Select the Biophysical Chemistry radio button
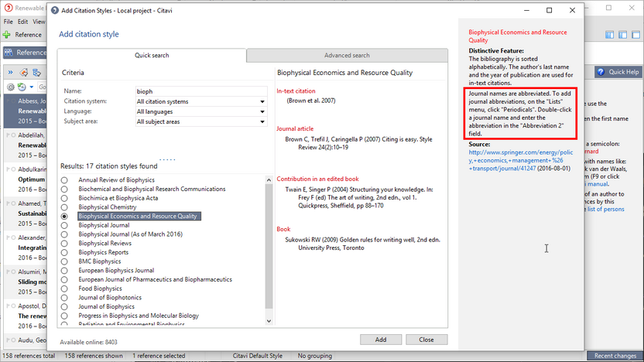The image size is (644, 362). tap(64, 207)
